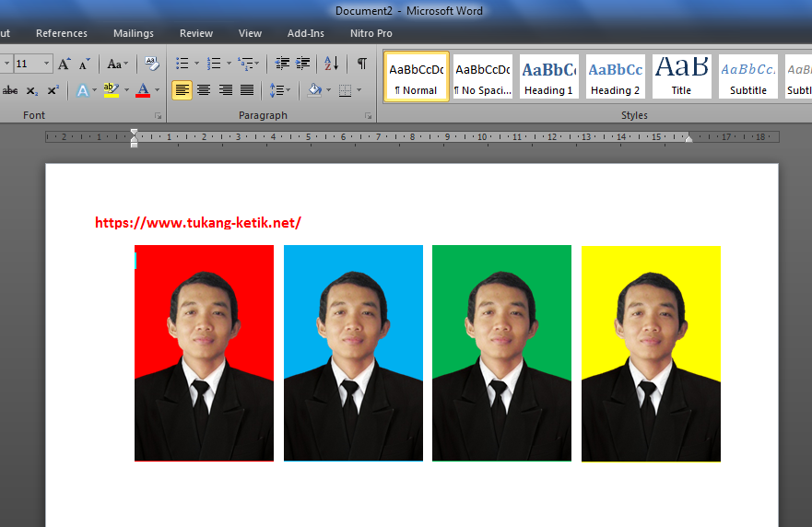
Task: Apply the Title style
Action: 681,76
